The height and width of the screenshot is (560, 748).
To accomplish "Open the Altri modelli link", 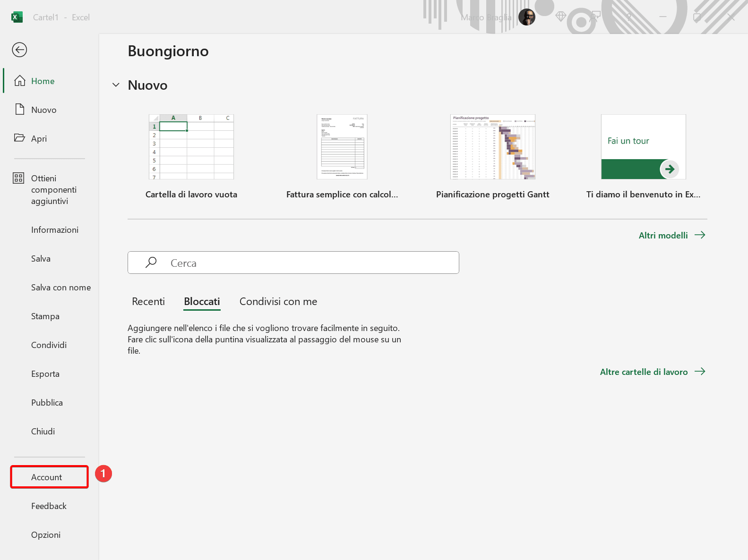I will click(663, 235).
